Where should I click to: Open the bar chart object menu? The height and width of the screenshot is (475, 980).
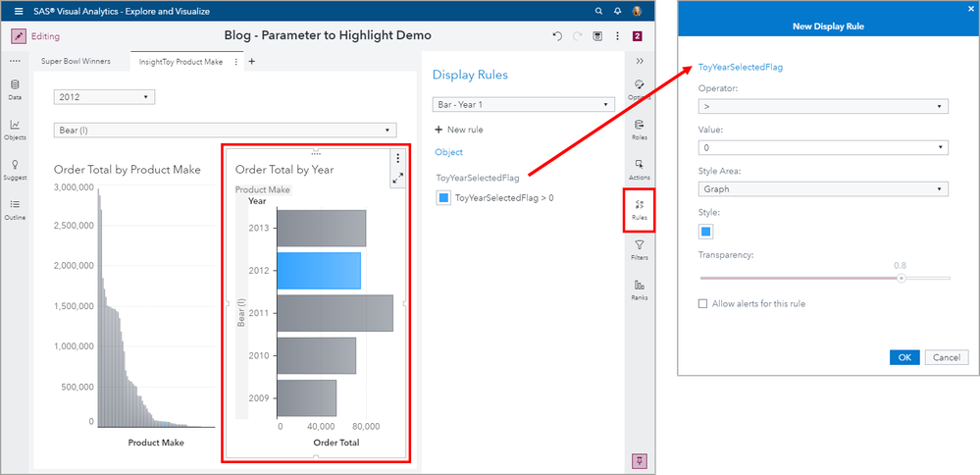point(398,159)
